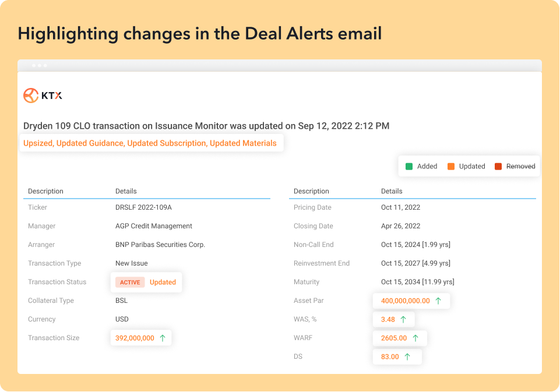The height and width of the screenshot is (392, 560).
Task: Click the red Removed legend swatch
Action: 498,166
